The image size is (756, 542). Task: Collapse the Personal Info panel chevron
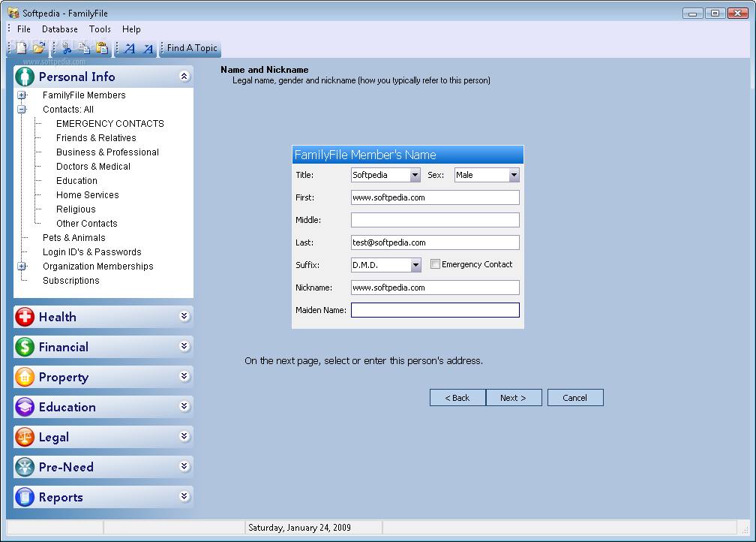[184, 76]
